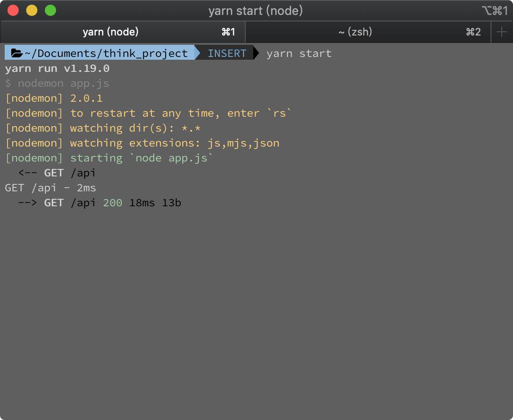Viewport: 513px width, 420px height.
Task: Open a new tab with the plus button
Action: (501, 32)
